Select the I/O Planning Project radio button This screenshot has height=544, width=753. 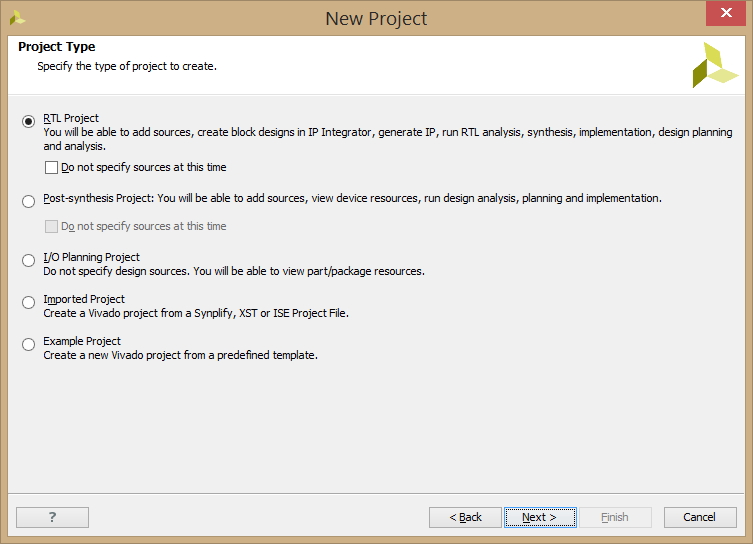click(x=28, y=260)
